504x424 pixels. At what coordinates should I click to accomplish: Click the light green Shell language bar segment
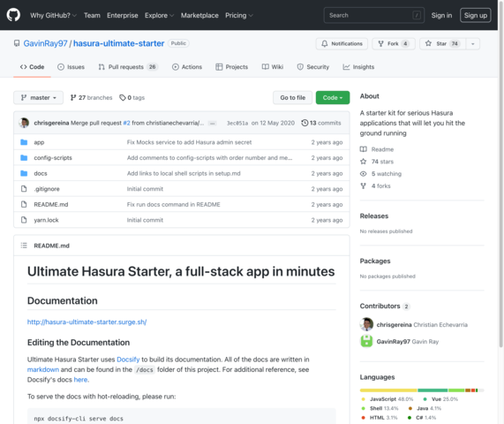tap(456, 390)
